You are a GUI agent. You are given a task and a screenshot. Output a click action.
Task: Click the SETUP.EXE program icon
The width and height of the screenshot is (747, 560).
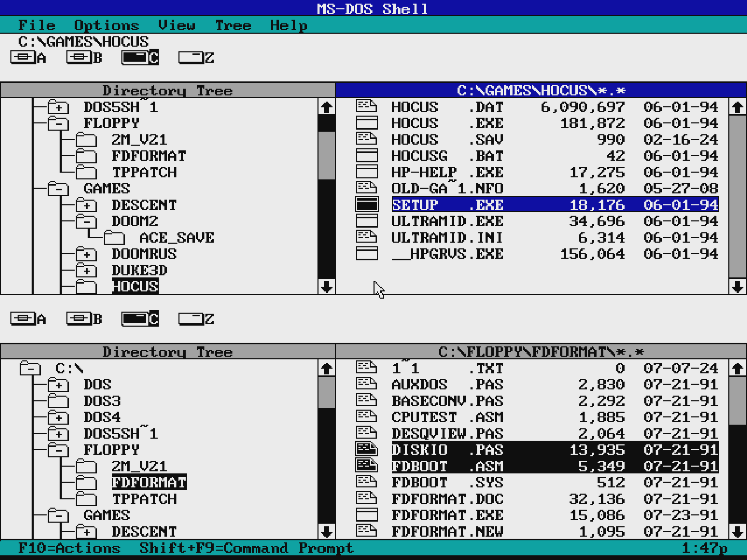[367, 204]
